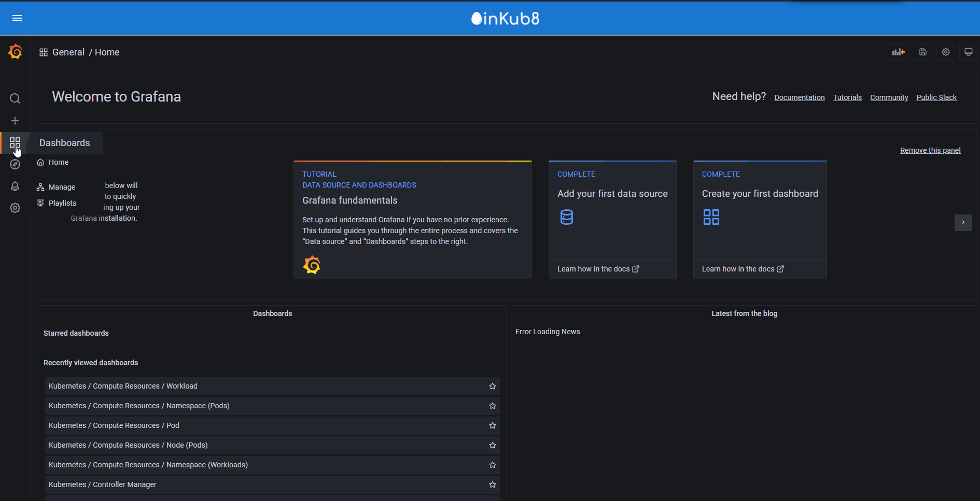
Task: Open the Grafana fundamentals tutorial card
Action: pyautogui.click(x=413, y=220)
